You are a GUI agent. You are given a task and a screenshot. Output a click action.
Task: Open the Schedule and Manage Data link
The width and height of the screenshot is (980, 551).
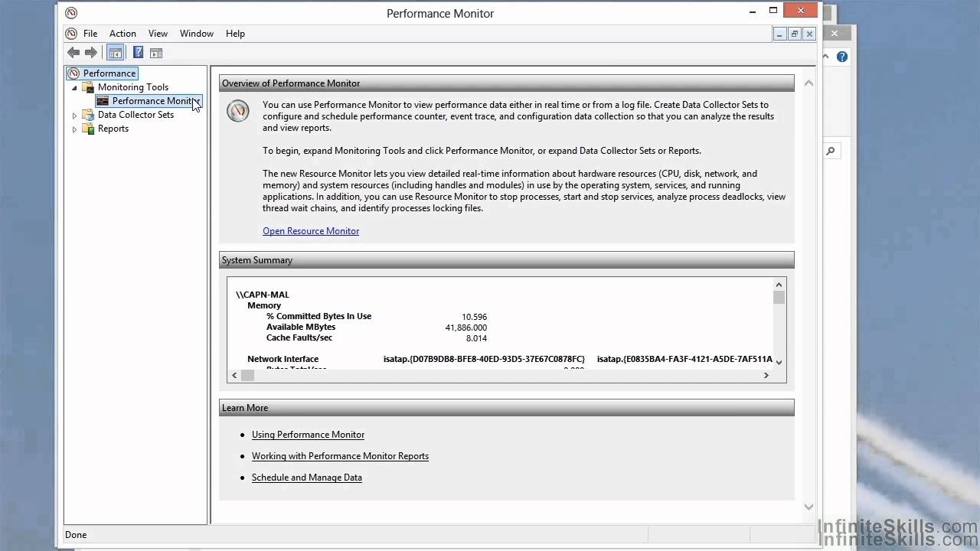307,478
